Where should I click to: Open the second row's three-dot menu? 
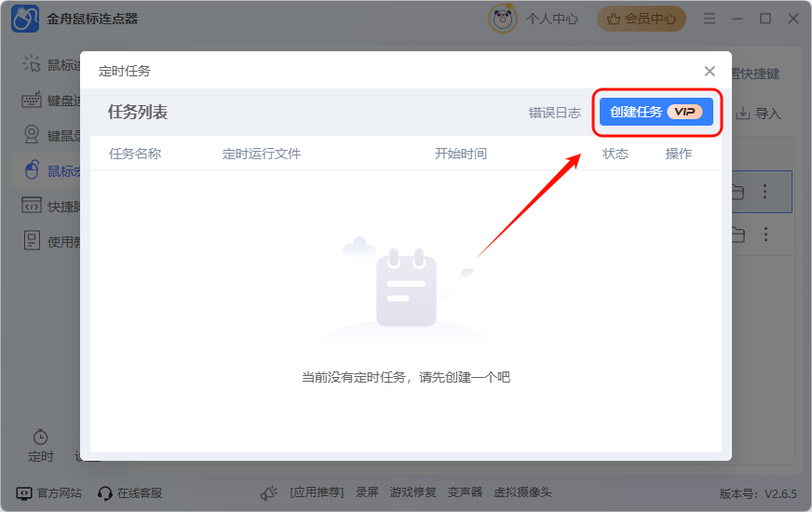coord(765,234)
